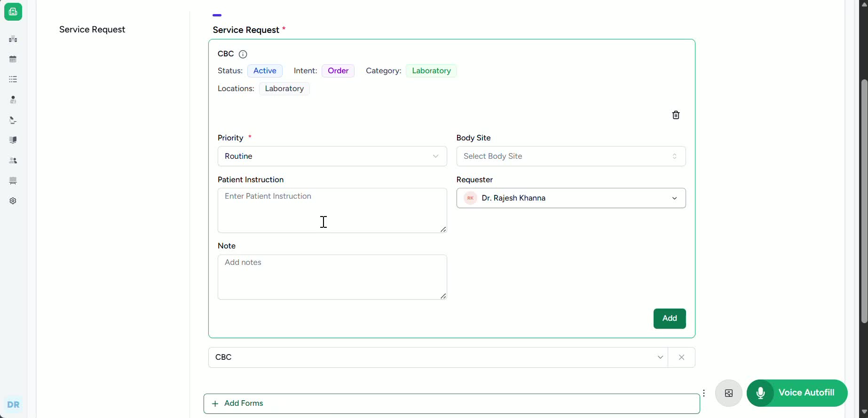Click the page vertical scrollbar thumb

click(x=864, y=201)
